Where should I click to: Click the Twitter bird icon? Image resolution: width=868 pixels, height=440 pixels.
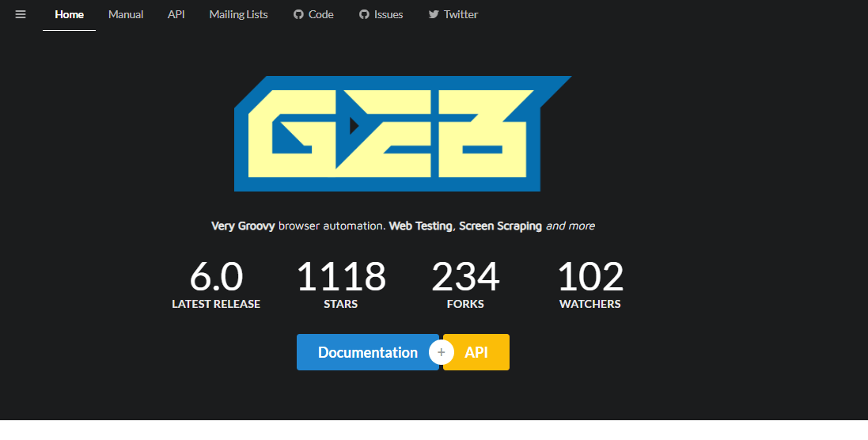pyautogui.click(x=434, y=14)
